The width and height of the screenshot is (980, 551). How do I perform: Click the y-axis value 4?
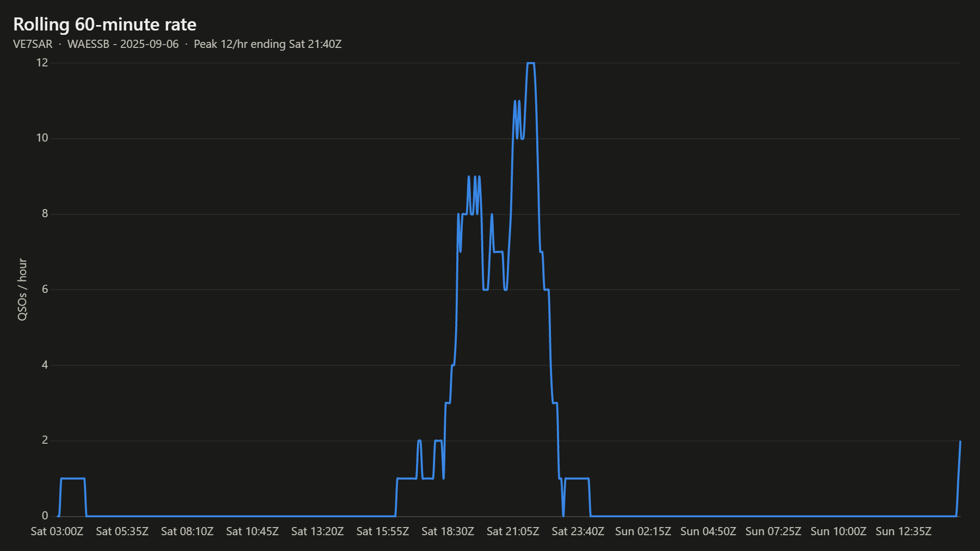pyautogui.click(x=45, y=365)
